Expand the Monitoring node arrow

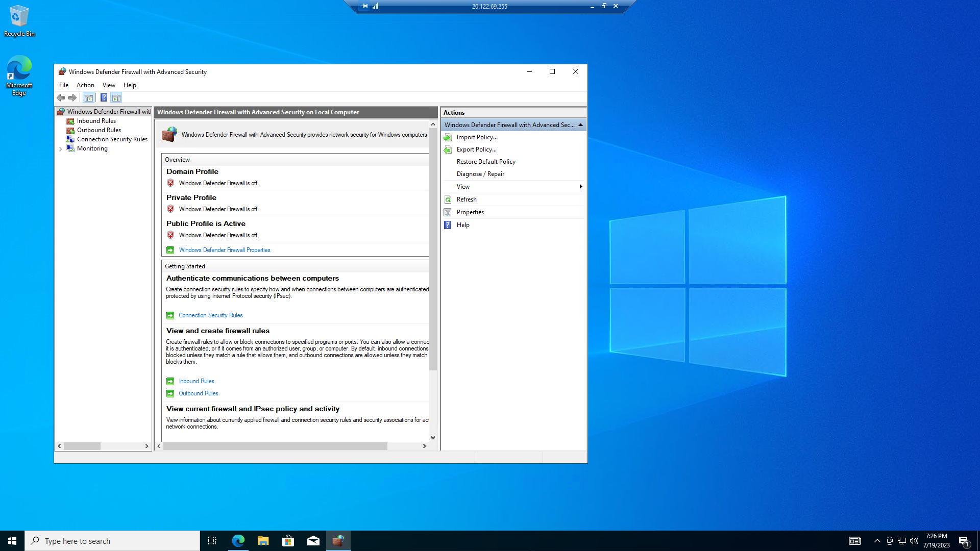tap(61, 149)
